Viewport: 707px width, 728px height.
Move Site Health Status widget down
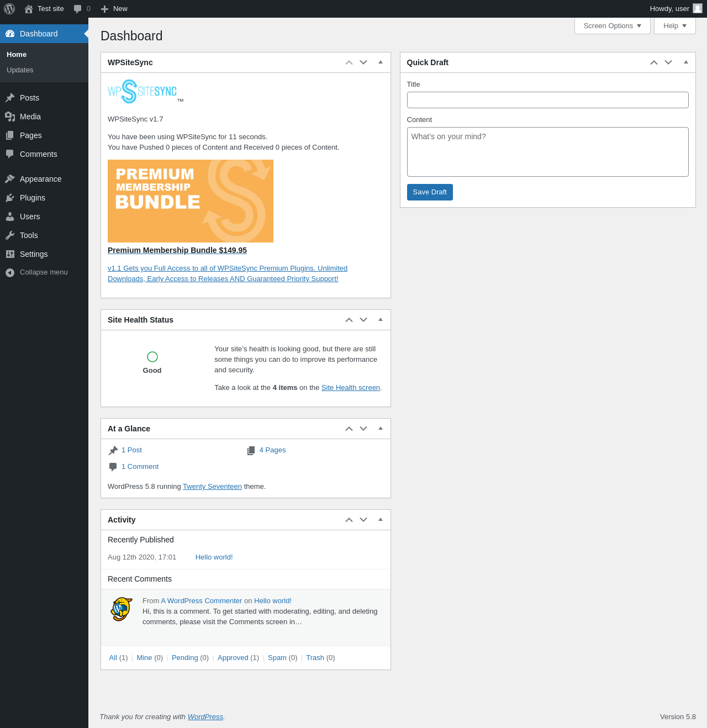[363, 320]
